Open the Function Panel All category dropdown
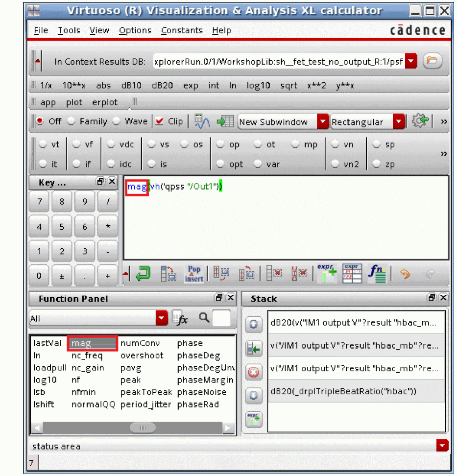The width and height of the screenshot is (457, 476). click(x=162, y=318)
